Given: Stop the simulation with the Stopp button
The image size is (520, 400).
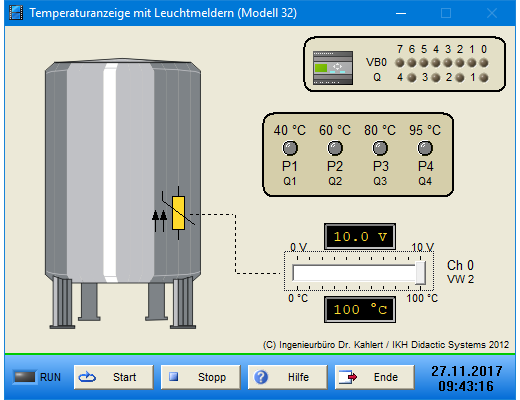Looking at the screenshot, I should (201, 377).
